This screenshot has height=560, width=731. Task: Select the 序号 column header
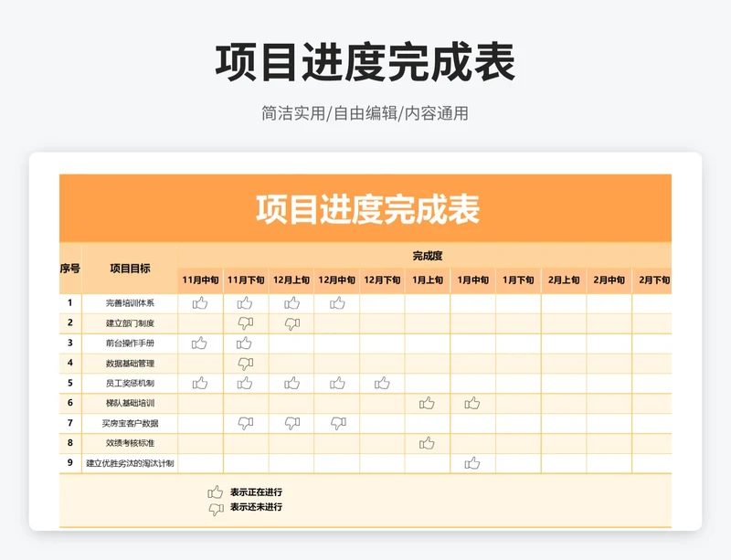click(x=70, y=268)
